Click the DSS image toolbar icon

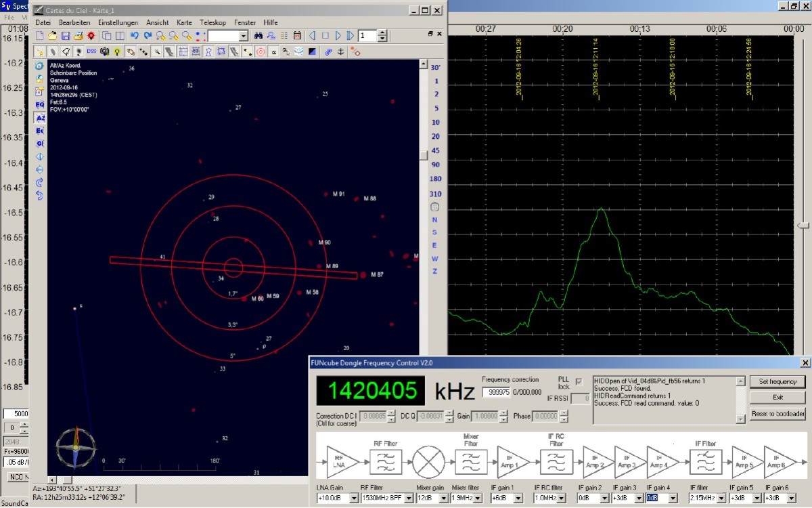tap(91, 51)
